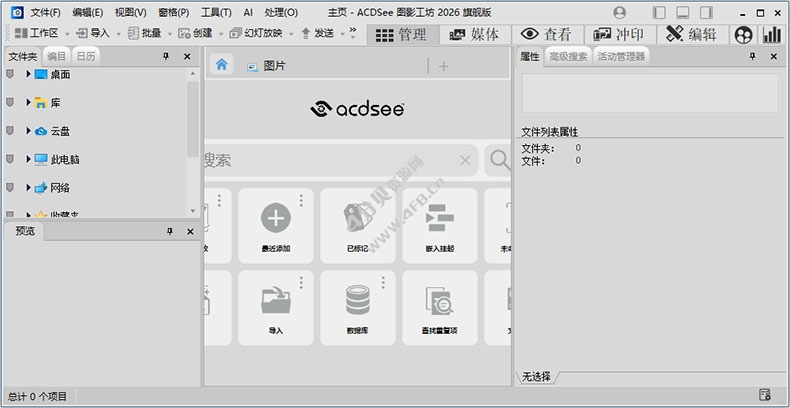Open the 工具(T) menu

coord(215,12)
